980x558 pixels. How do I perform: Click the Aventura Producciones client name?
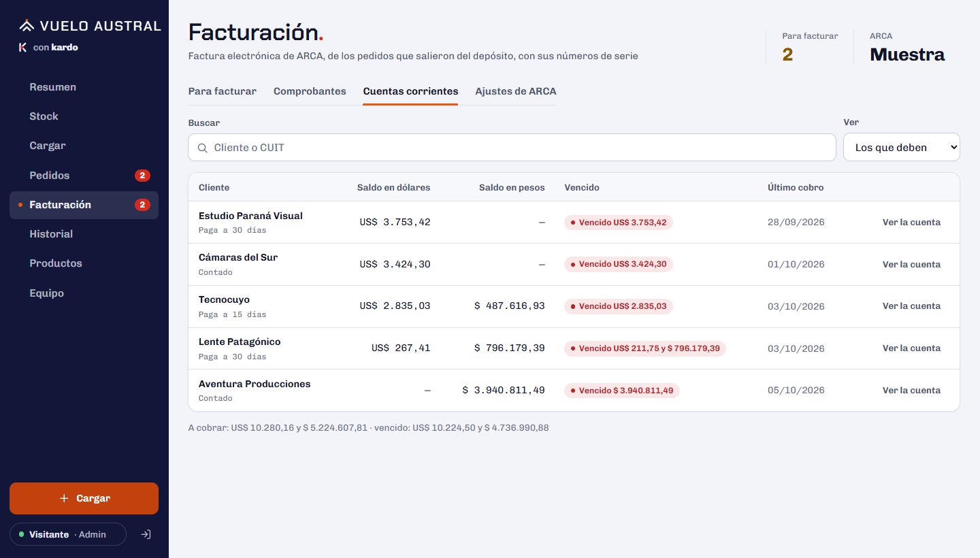[x=255, y=384]
